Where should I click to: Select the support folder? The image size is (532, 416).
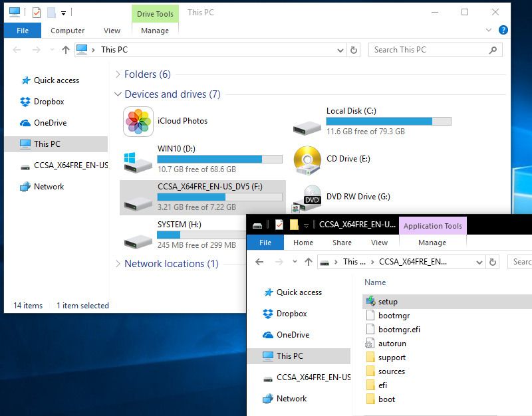click(392, 358)
